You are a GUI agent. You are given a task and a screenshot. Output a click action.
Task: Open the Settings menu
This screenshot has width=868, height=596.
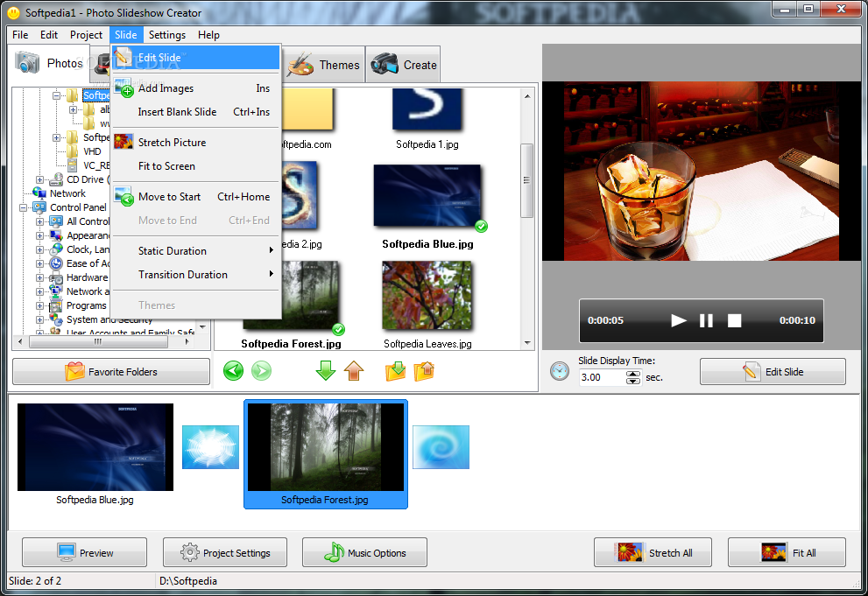(166, 35)
